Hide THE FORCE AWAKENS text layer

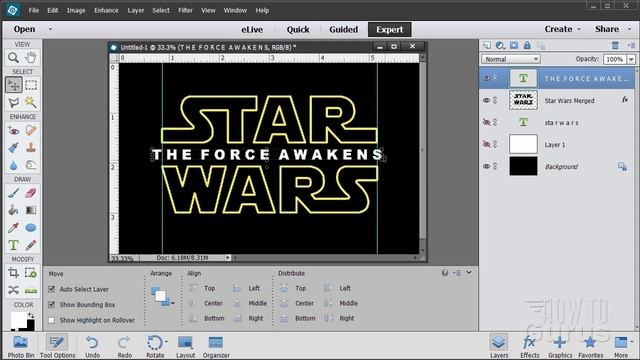click(x=486, y=78)
